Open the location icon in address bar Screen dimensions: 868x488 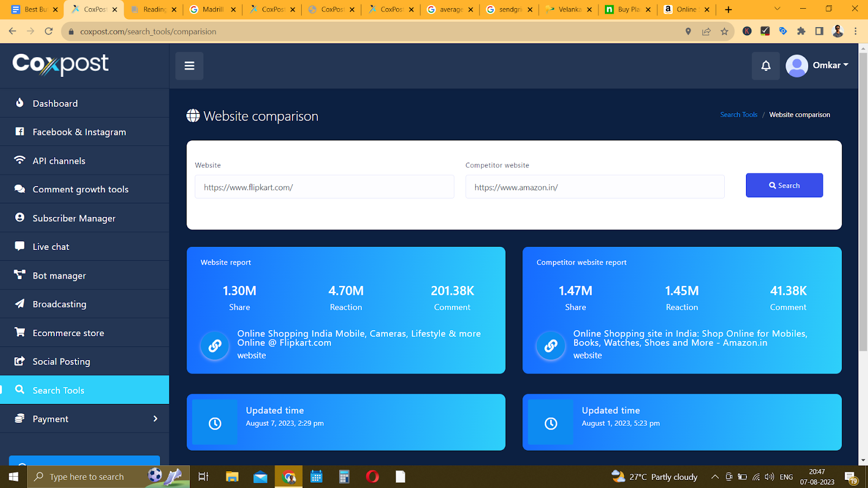pos(688,31)
